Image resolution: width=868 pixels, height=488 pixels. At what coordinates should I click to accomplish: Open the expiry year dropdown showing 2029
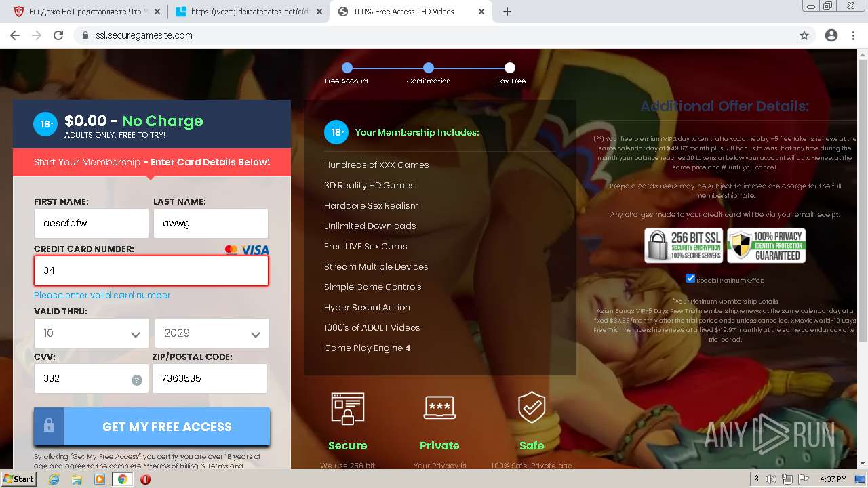tap(212, 333)
